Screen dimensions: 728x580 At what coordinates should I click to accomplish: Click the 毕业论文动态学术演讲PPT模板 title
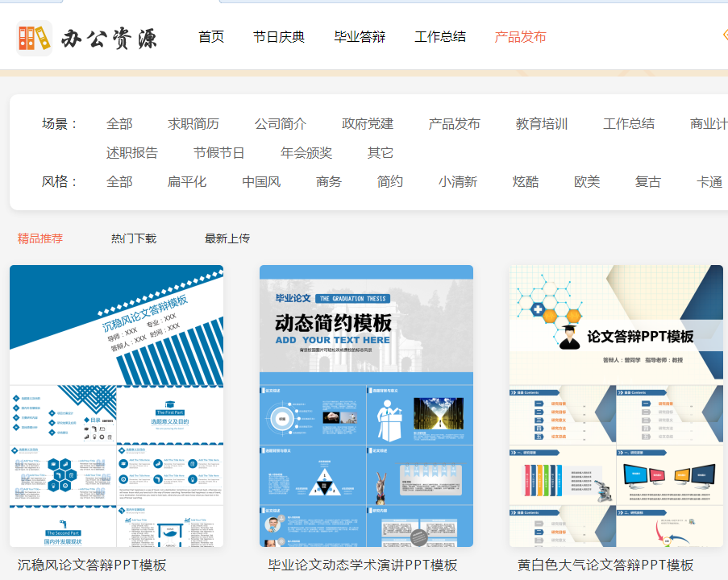pos(363,565)
